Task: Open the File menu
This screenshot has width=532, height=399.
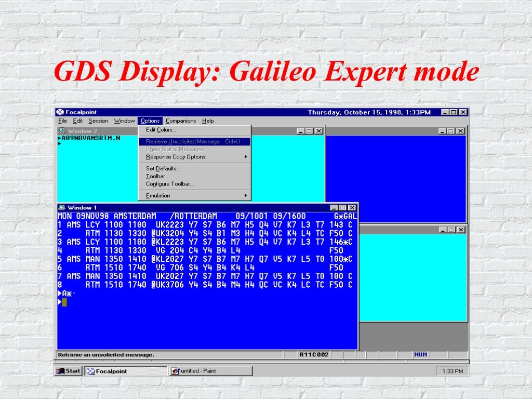Action: point(62,121)
